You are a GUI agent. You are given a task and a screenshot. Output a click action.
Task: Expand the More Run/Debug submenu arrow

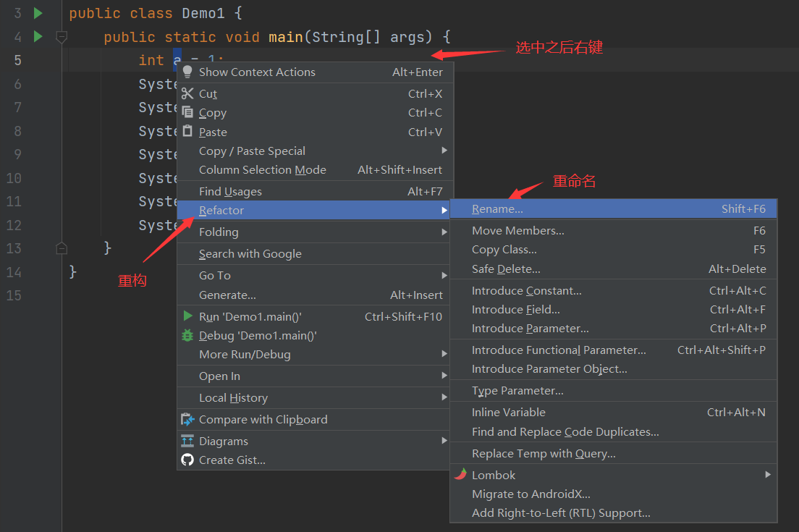(444, 354)
